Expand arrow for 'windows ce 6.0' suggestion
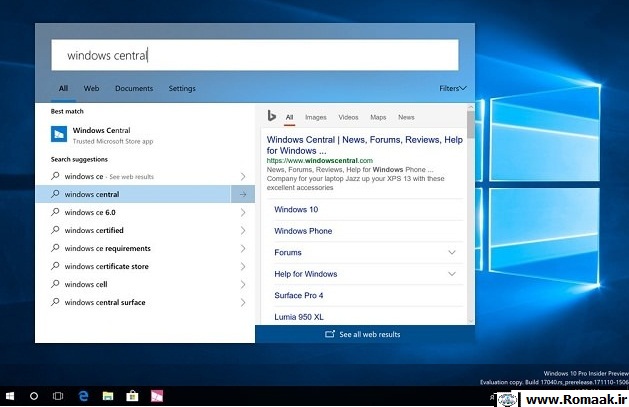Image resolution: width=629 pixels, height=407 pixels. click(243, 212)
